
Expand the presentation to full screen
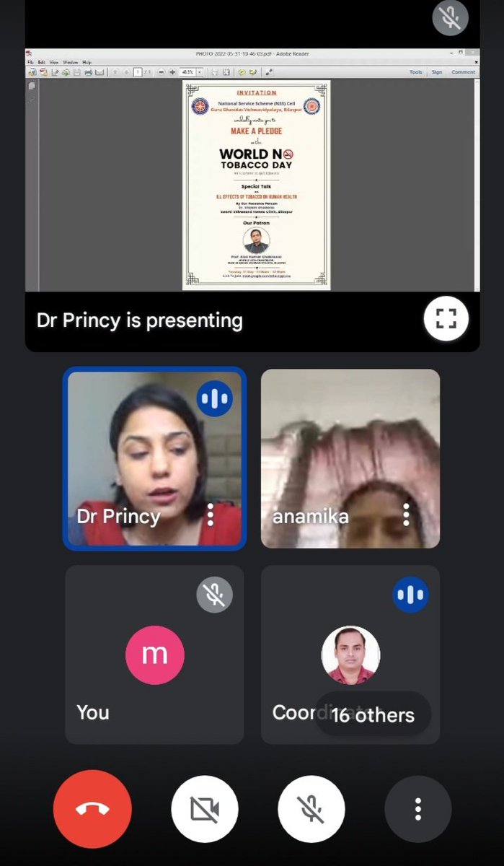coord(446,318)
